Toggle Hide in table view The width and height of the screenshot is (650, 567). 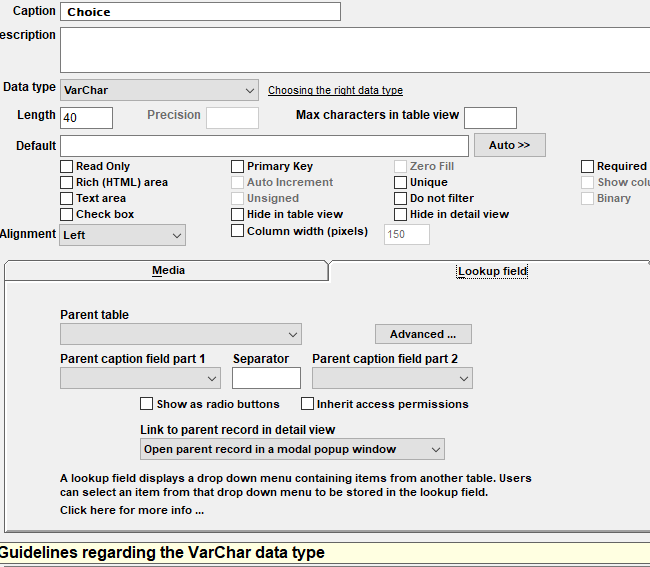[237, 214]
